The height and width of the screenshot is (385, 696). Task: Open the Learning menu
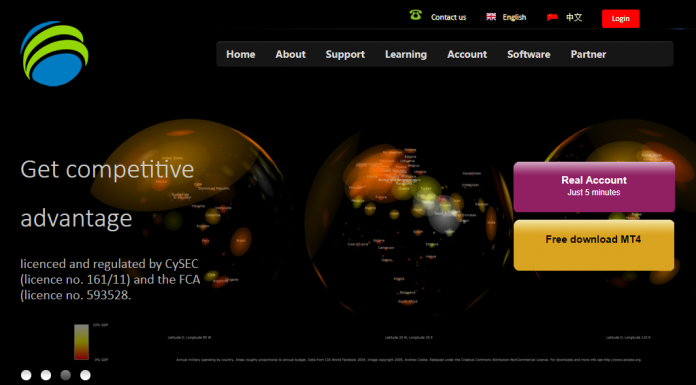click(x=406, y=55)
